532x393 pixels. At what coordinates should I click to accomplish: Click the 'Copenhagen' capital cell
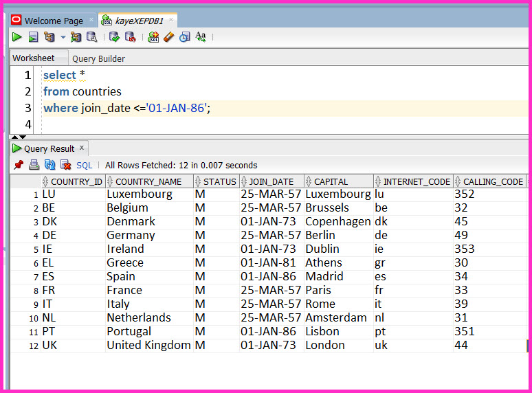tap(339, 222)
